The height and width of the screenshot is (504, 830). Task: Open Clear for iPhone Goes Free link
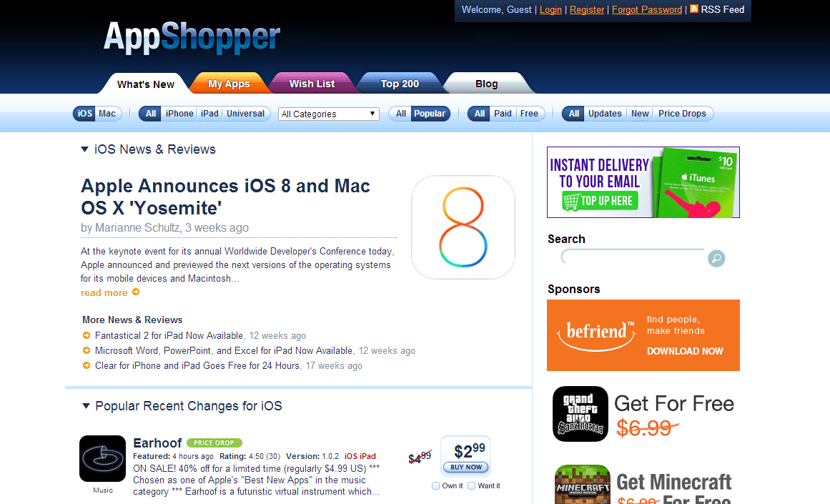pyautogui.click(x=197, y=366)
